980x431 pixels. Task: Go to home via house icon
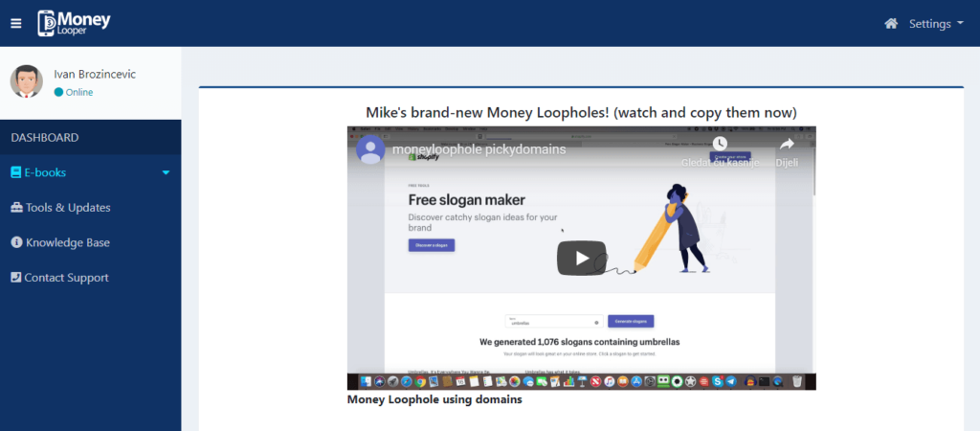[x=891, y=24]
